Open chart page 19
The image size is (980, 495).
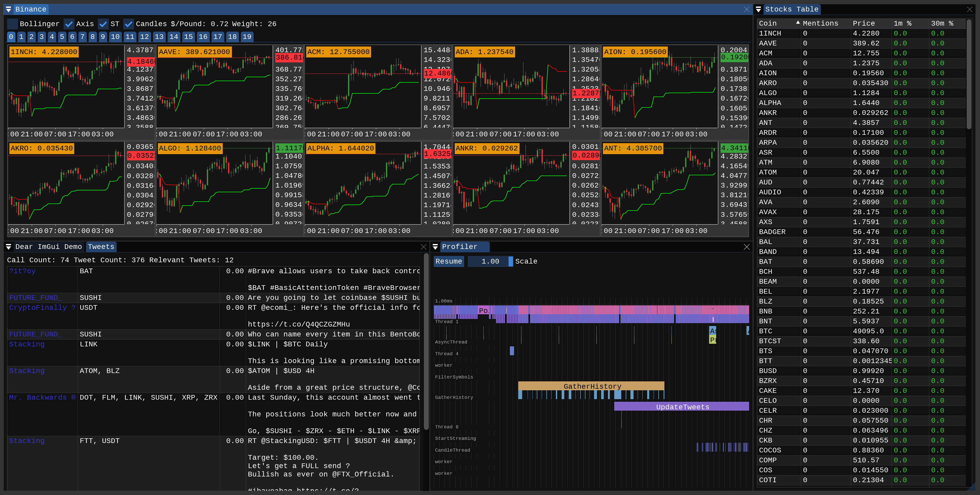[x=247, y=37]
